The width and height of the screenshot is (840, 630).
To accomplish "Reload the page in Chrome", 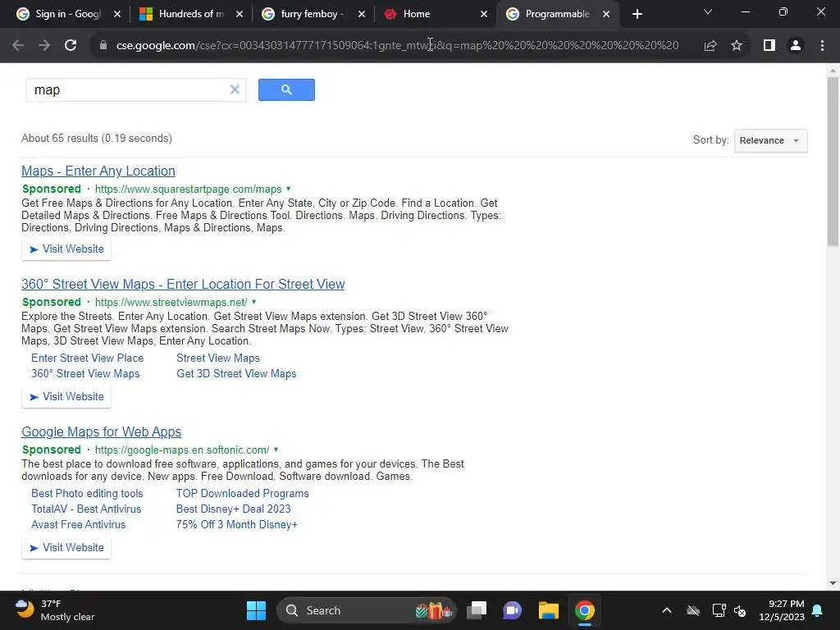I will pyautogui.click(x=71, y=46).
